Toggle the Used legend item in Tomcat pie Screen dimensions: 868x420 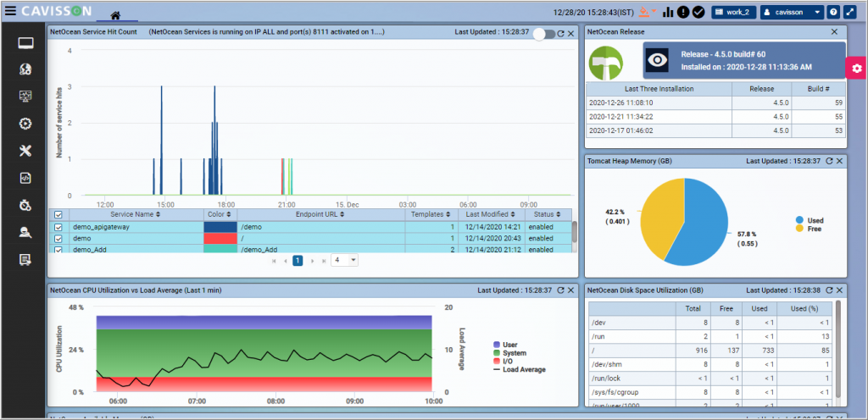point(808,220)
